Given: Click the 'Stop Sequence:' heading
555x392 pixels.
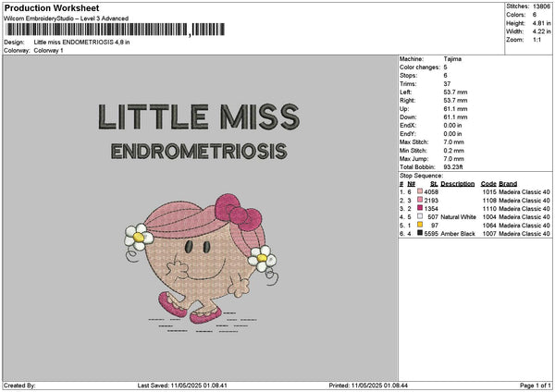Looking at the screenshot, I should point(421,176).
